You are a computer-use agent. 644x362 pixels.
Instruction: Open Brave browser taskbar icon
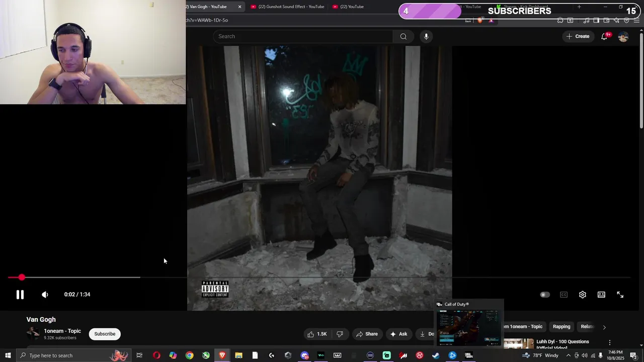(222, 355)
